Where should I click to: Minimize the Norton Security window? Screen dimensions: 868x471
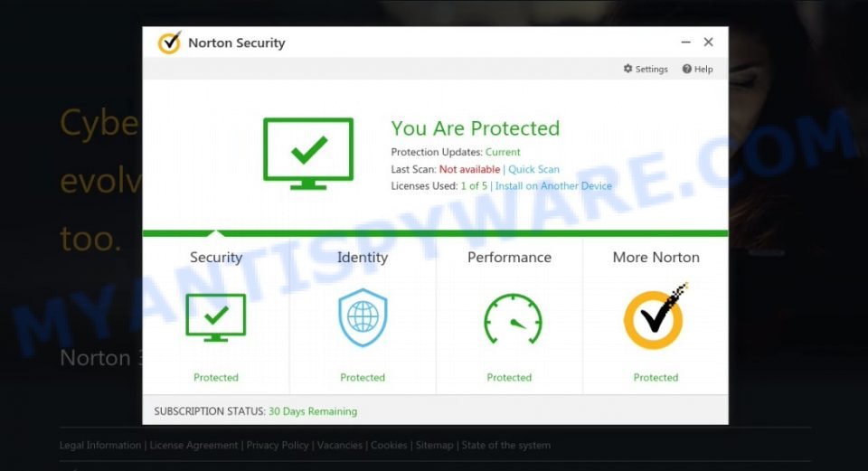click(x=686, y=42)
